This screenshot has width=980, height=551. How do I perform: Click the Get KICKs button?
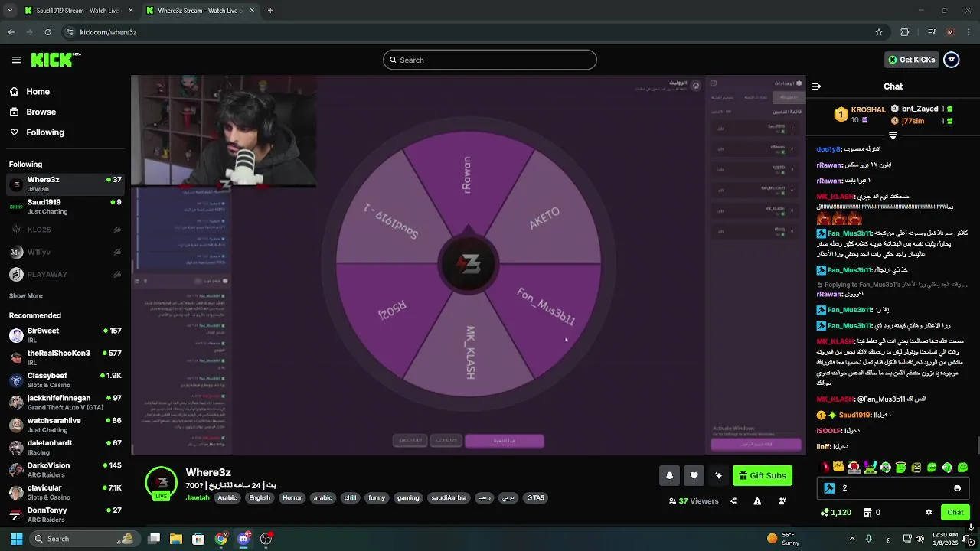click(x=911, y=60)
